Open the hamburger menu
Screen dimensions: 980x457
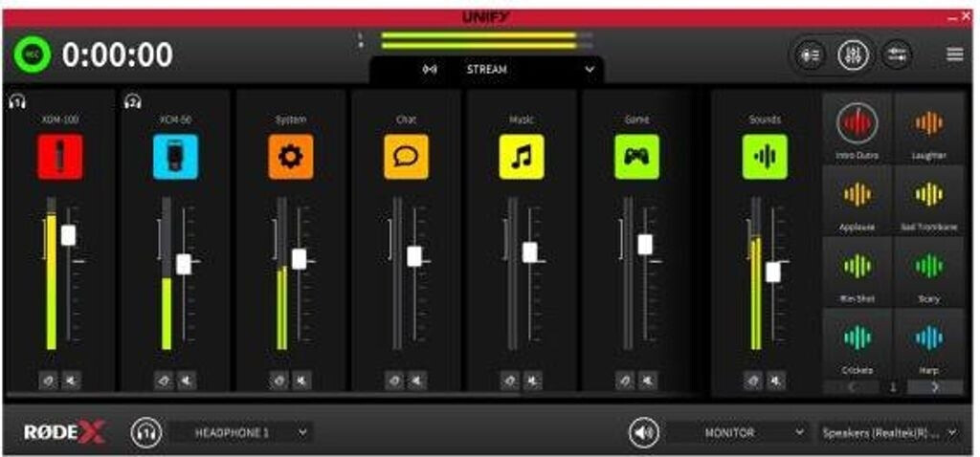[x=954, y=54]
